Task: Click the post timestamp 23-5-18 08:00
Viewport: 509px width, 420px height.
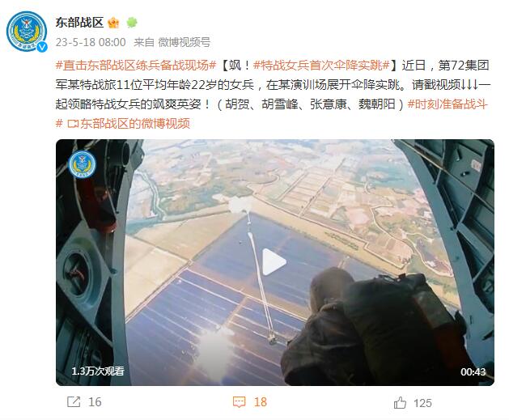Action: pyautogui.click(x=91, y=42)
